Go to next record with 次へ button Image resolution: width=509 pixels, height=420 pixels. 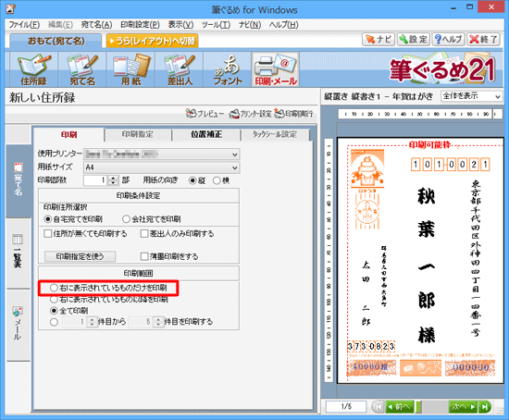tap(464, 407)
